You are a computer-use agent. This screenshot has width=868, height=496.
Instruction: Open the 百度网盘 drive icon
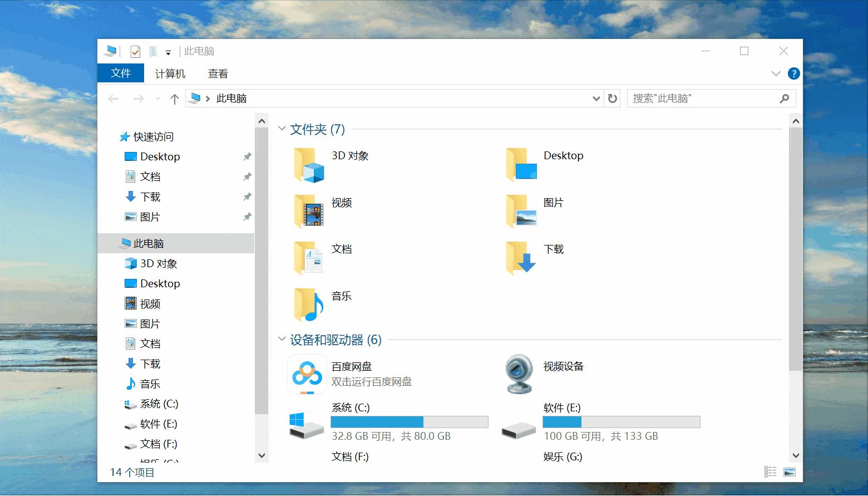(305, 374)
